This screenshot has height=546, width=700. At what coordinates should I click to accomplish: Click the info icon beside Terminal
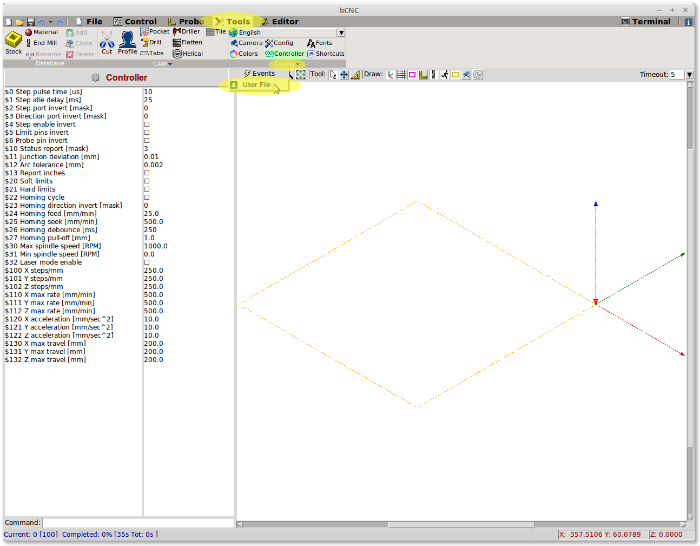tap(688, 21)
